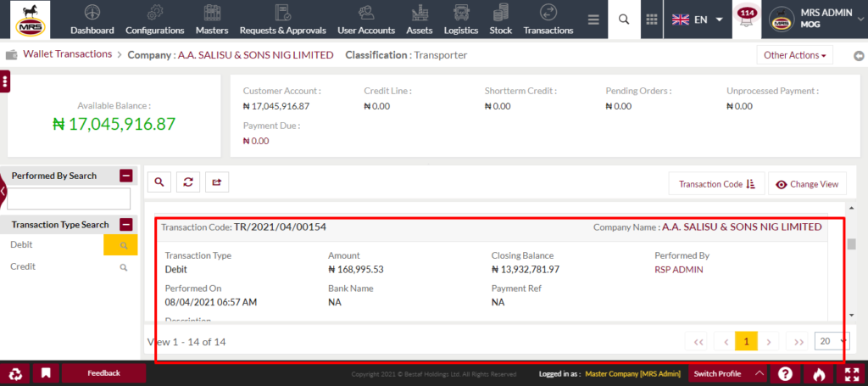Click the transaction code TR/2021/04/00154
The width and height of the screenshot is (868, 386).
[x=280, y=227]
